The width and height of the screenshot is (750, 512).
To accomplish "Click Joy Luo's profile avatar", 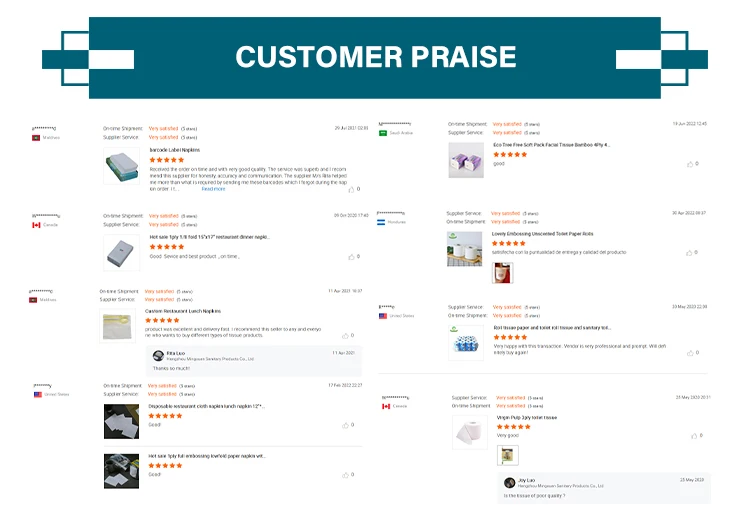I will tap(509, 482).
